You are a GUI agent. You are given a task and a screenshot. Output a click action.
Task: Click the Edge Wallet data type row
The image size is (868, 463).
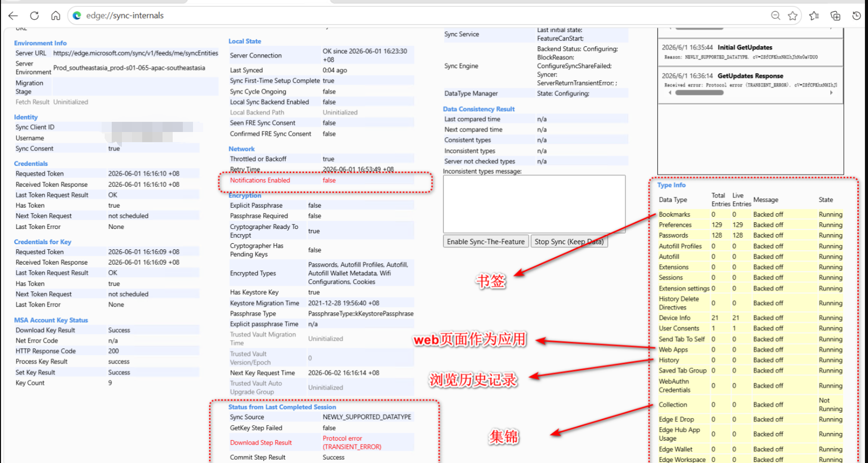click(750, 449)
